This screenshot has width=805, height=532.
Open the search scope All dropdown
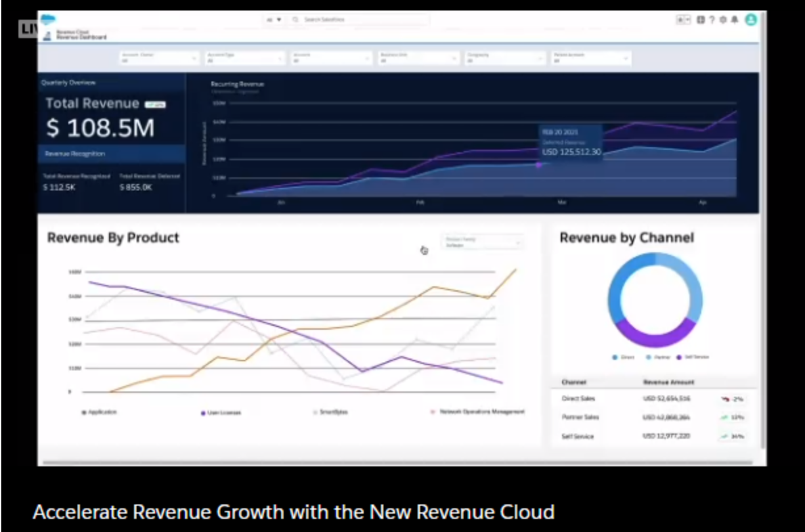273,20
